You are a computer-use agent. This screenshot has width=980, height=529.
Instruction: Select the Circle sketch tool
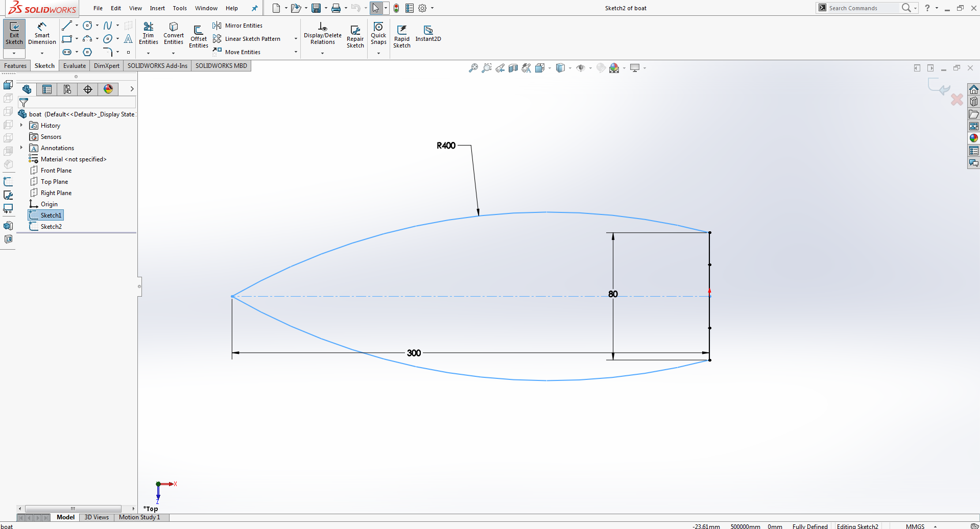[88, 26]
